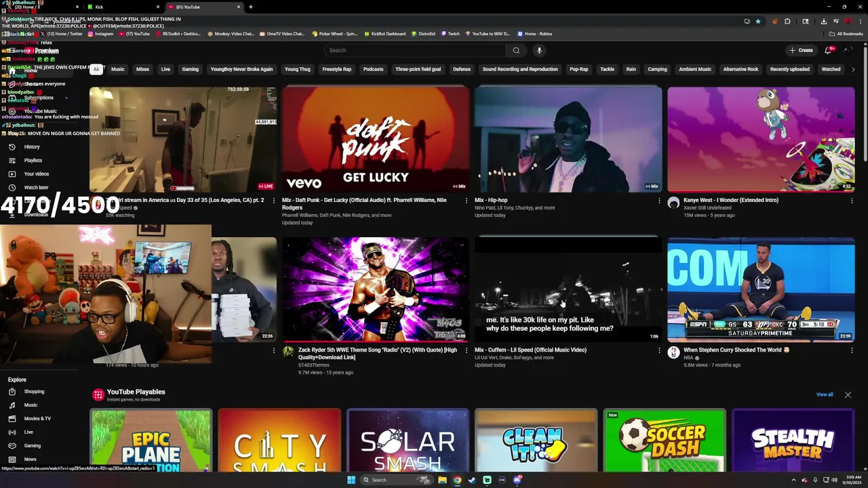Viewport: 868px width, 488px height.
Task: Open Daft Punk Get Lucky mix thumbnail
Action: pyautogui.click(x=376, y=139)
